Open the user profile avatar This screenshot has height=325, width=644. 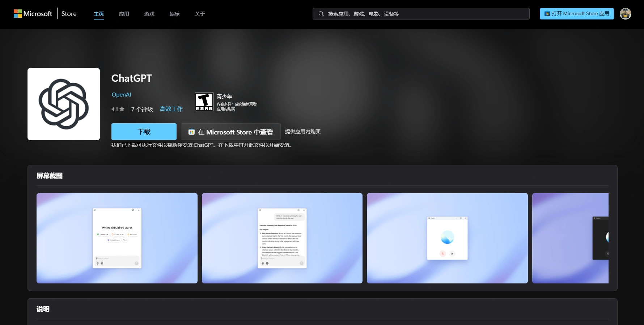pos(626,14)
